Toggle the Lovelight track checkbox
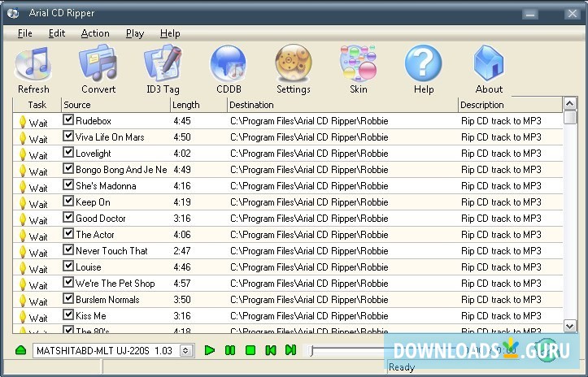 click(68, 152)
